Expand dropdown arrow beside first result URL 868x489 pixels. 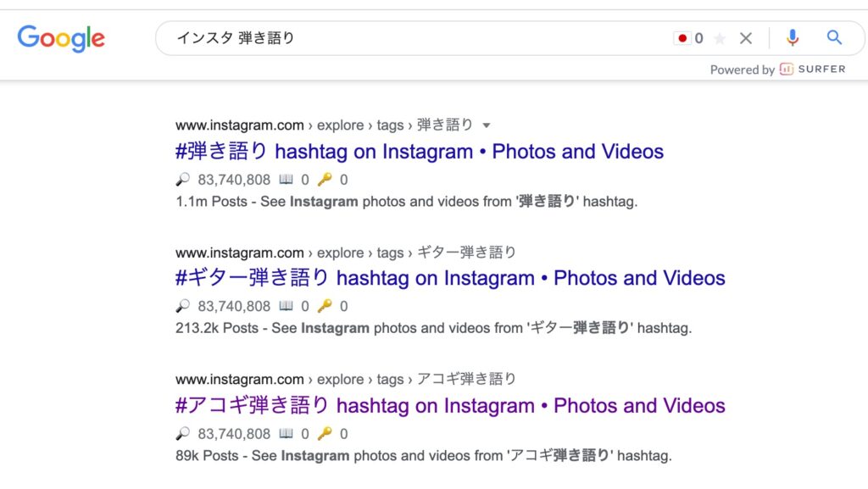(487, 125)
